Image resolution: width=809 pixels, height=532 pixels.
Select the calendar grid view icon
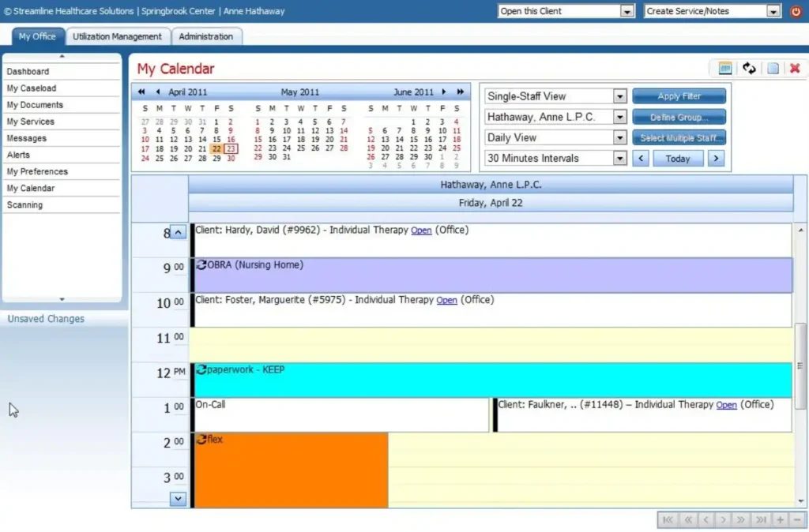[724, 68]
